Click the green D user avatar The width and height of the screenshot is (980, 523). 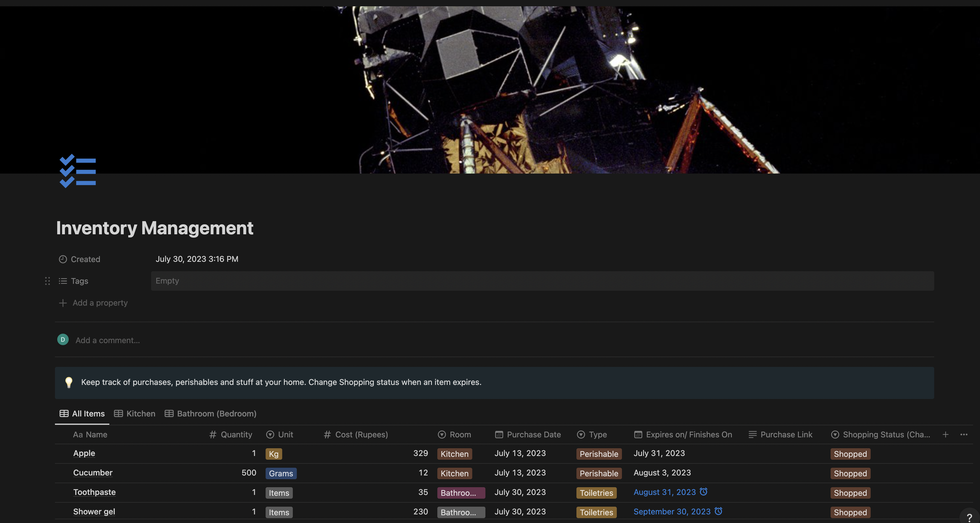click(x=63, y=339)
